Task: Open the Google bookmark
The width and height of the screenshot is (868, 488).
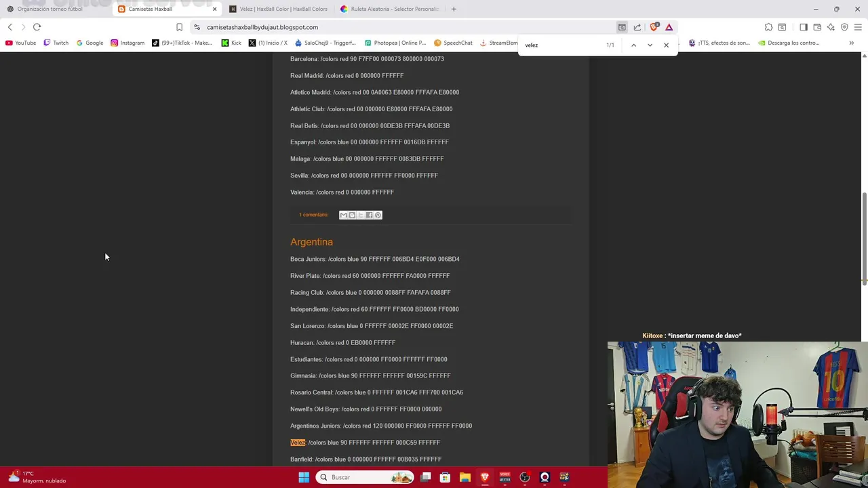Action: point(90,43)
